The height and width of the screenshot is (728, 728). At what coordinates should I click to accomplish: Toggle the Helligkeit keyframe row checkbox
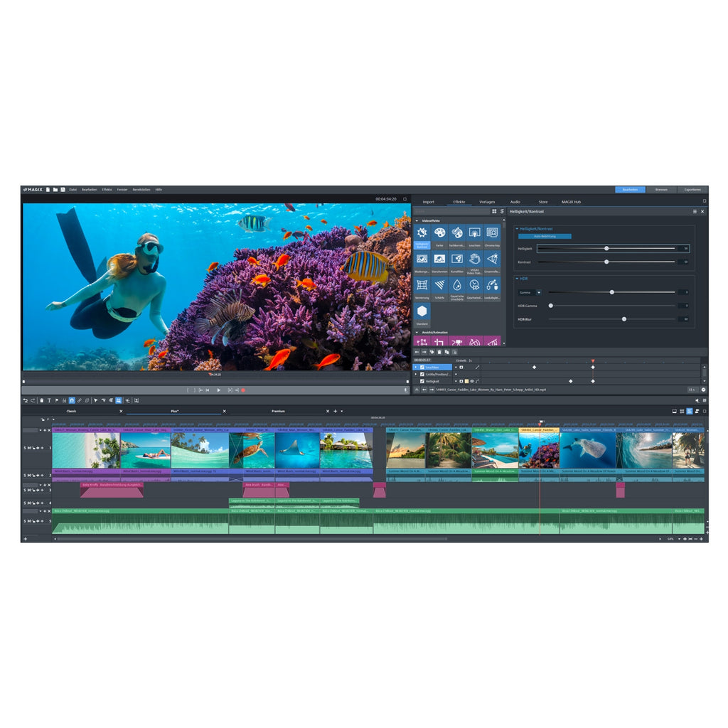tap(422, 381)
